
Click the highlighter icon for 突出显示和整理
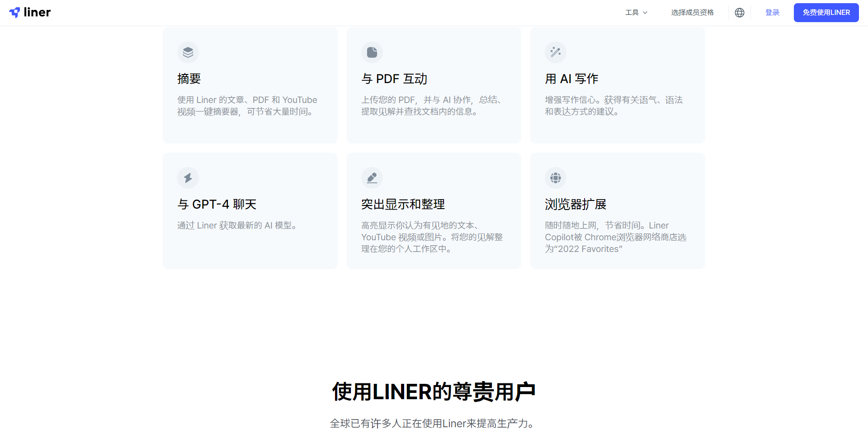[x=372, y=178]
